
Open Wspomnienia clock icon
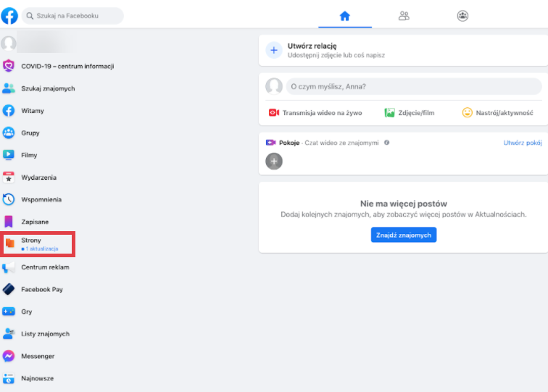(x=9, y=199)
